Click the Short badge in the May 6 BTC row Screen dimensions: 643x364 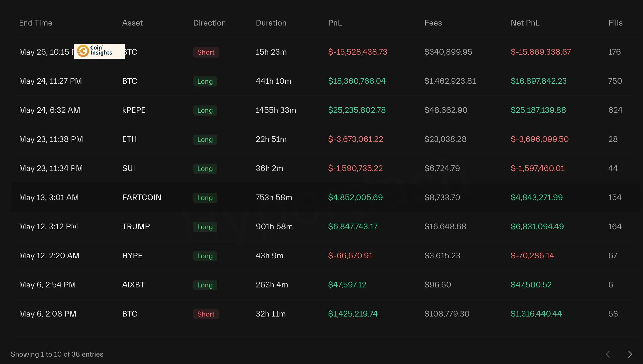(x=206, y=314)
